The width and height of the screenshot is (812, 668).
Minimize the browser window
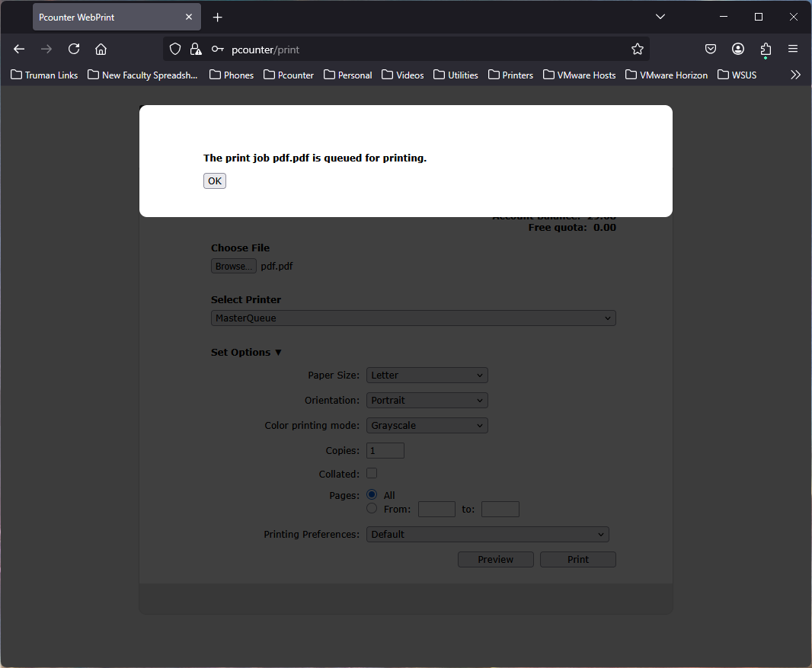click(x=724, y=17)
